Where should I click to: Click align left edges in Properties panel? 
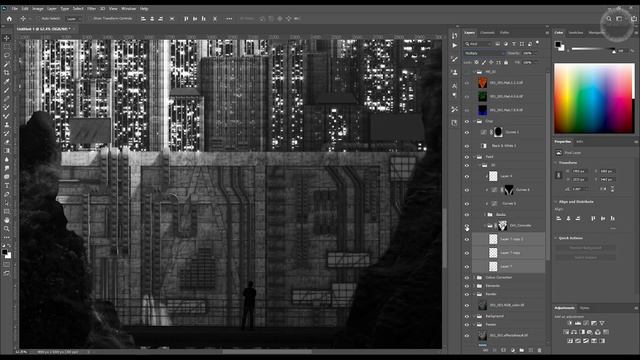[x=558, y=218]
